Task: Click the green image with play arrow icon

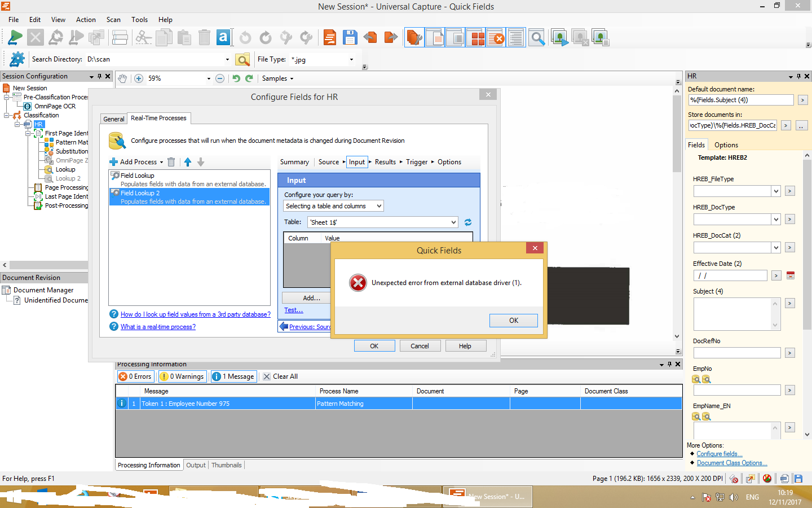Action: (559, 38)
